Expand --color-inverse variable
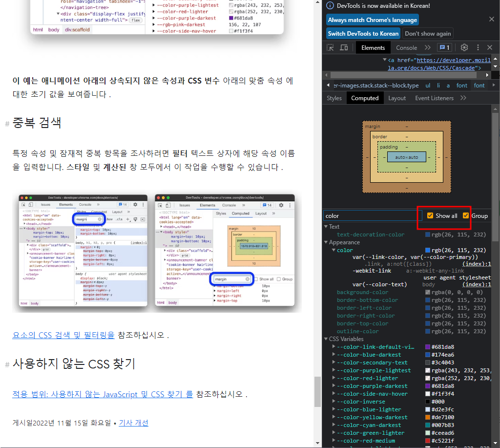Viewport: 500px width, 448px height. [x=333, y=402]
